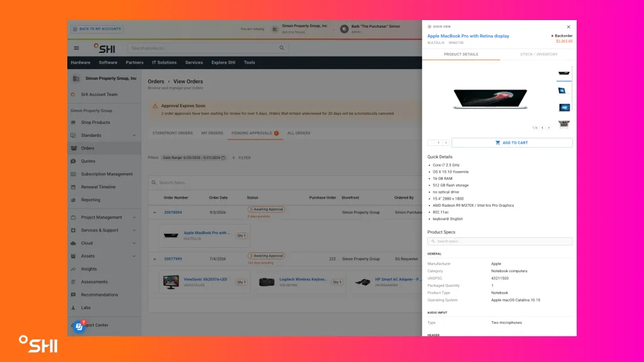
Task: Show the next product image arrow
Action: point(548,128)
